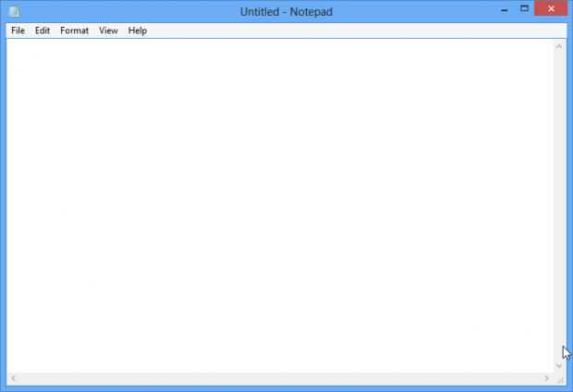The height and width of the screenshot is (392, 573).
Task: Maximize the Notepad window
Action: coord(524,8)
